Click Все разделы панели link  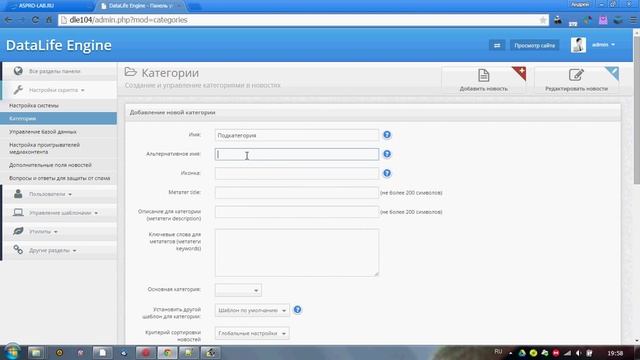(55, 71)
